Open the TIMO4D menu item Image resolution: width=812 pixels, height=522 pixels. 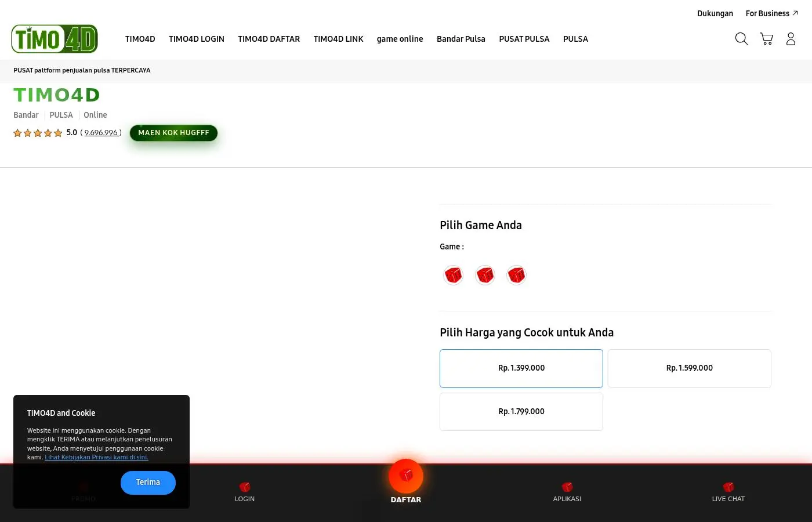[x=140, y=39]
